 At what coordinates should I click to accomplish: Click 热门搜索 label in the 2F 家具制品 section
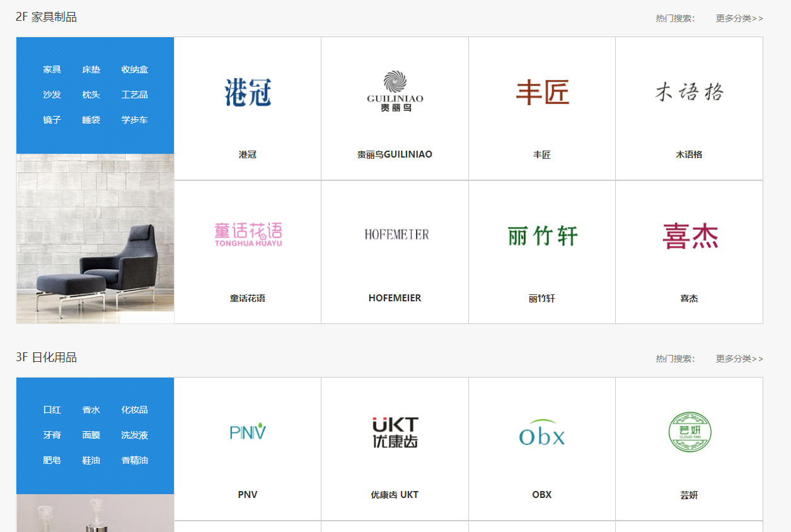click(675, 18)
